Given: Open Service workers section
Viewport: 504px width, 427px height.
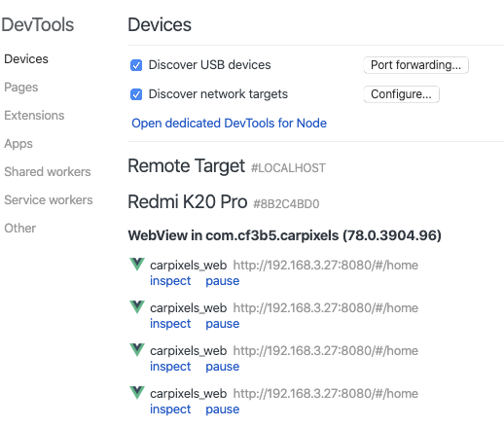Looking at the screenshot, I should [49, 200].
